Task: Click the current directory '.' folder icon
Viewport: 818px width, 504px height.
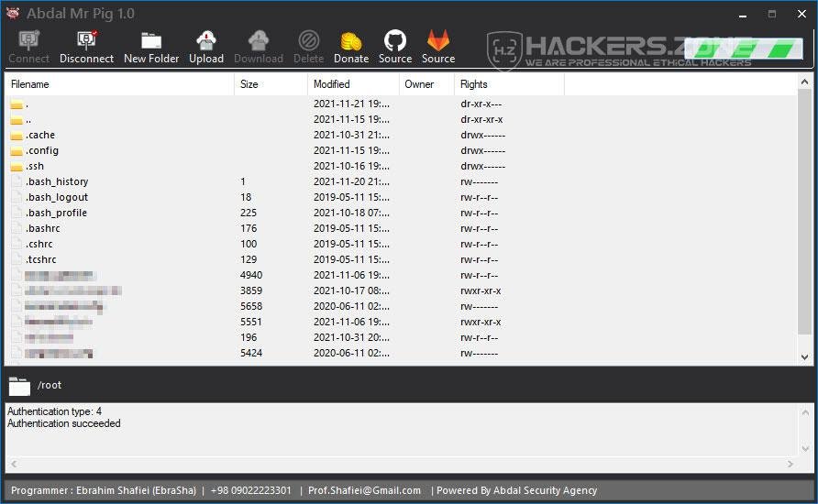Action: point(17,104)
